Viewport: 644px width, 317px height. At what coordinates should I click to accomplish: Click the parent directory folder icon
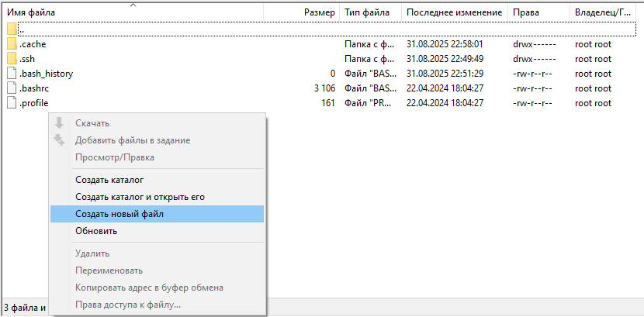[x=12, y=29]
